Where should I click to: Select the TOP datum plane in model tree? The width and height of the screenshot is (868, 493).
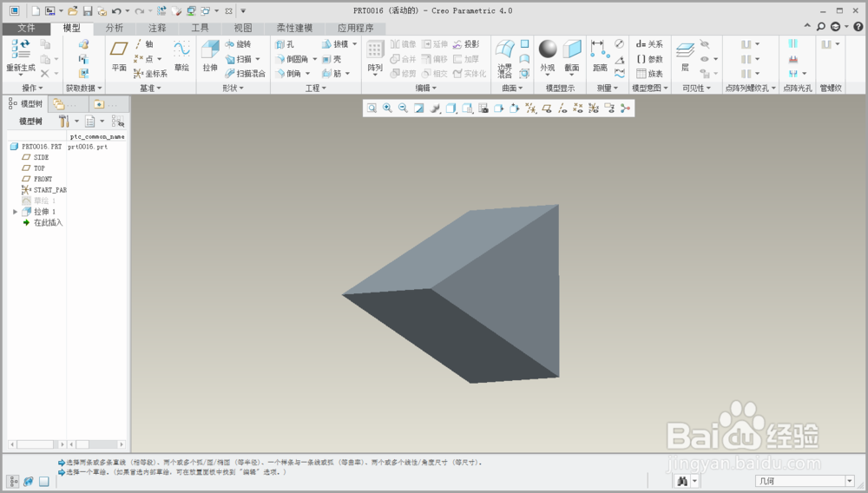point(33,168)
